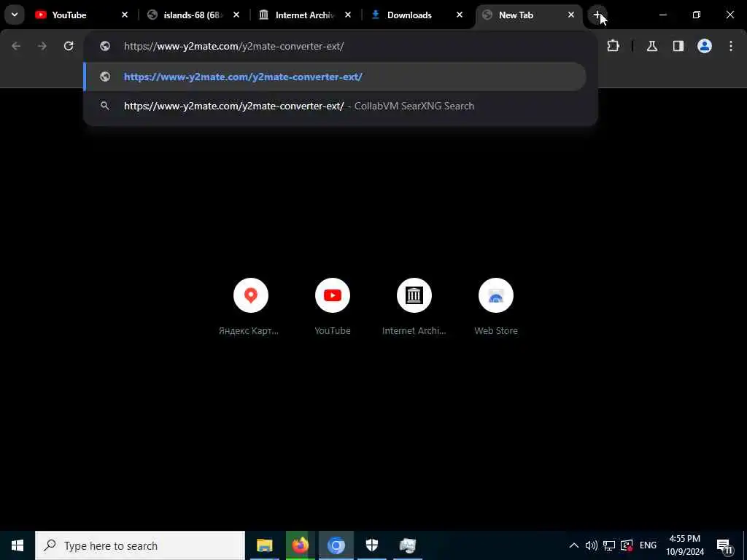Close the New Tab tab
747x560 pixels.
click(x=570, y=15)
